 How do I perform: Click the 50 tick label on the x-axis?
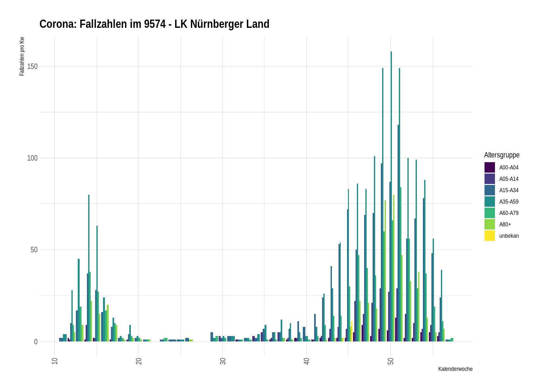pyautogui.click(x=391, y=361)
